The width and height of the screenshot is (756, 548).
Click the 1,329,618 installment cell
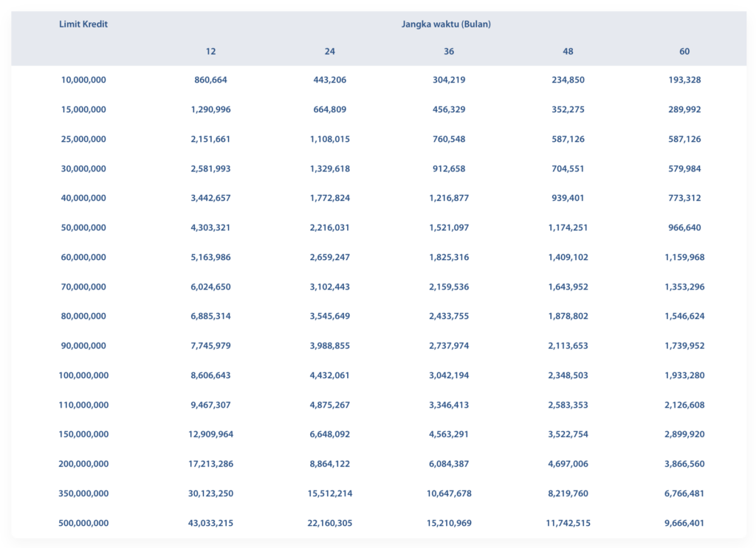[330, 169]
